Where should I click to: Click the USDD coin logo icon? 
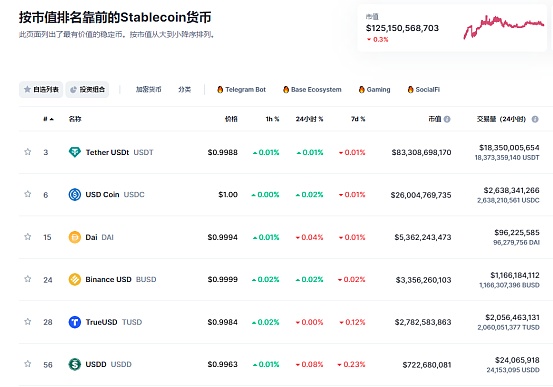pos(74,364)
